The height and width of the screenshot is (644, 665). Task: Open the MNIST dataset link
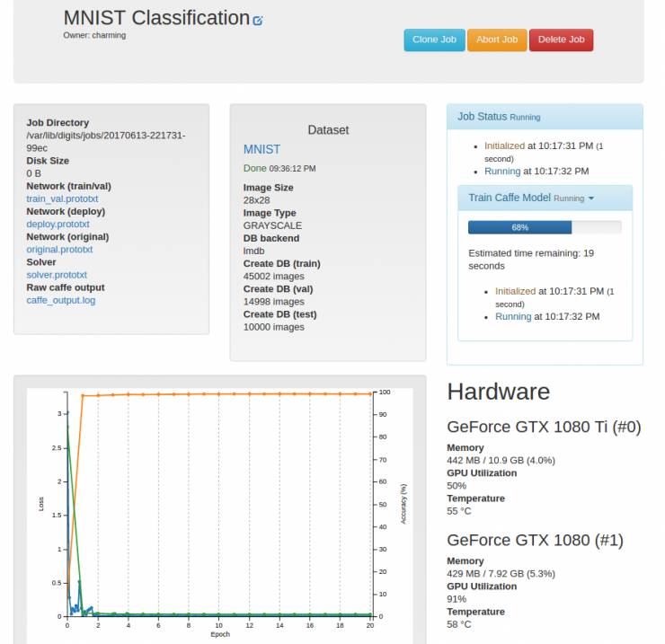pos(262,149)
